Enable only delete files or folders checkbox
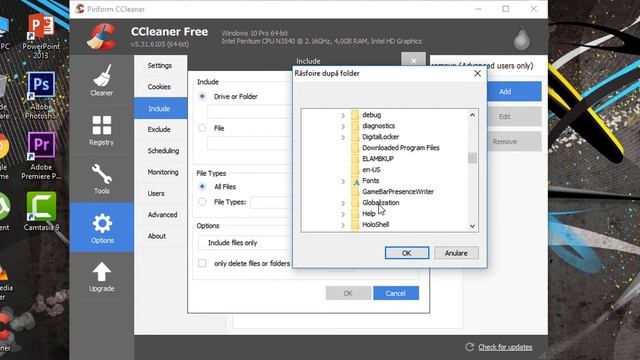This screenshot has width=640, height=360. [202, 263]
